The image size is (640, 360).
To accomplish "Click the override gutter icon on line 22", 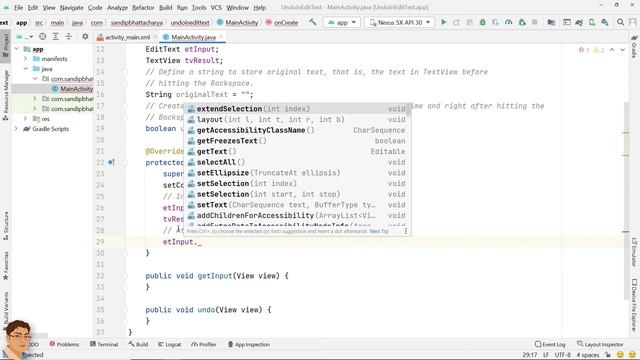I will (x=111, y=162).
